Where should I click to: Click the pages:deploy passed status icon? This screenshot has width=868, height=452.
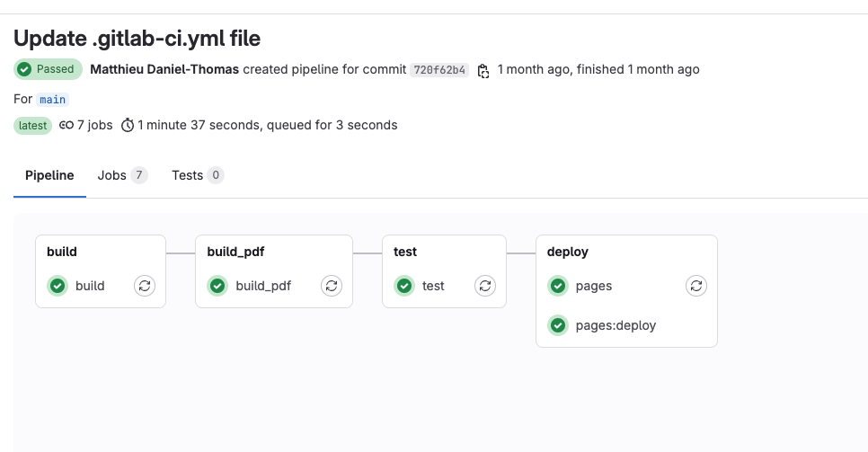point(558,325)
